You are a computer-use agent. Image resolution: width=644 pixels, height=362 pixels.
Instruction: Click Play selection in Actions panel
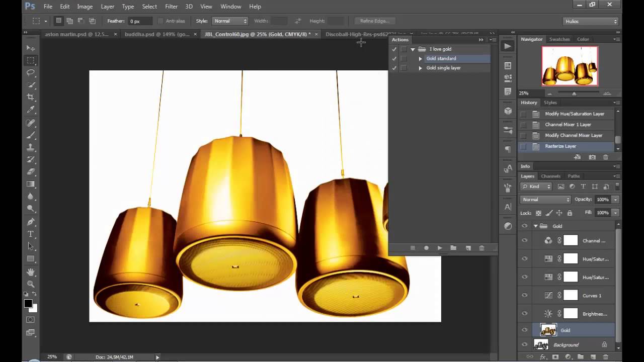coord(440,248)
